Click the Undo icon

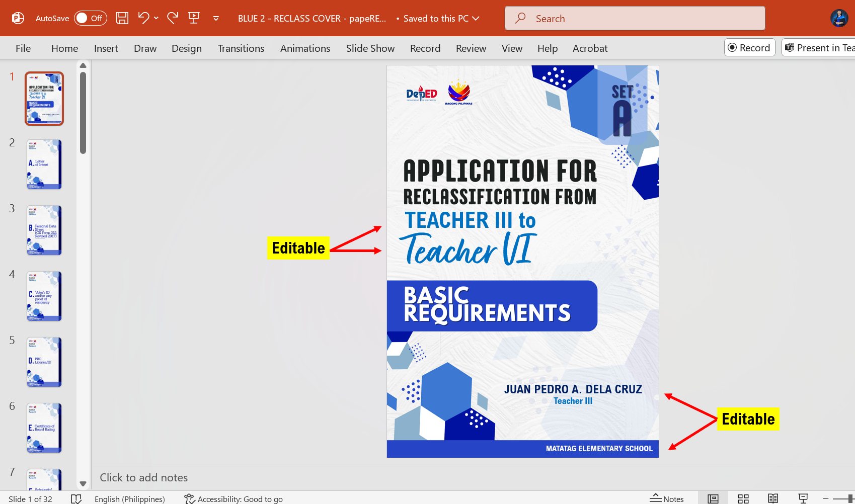(x=143, y=18)
